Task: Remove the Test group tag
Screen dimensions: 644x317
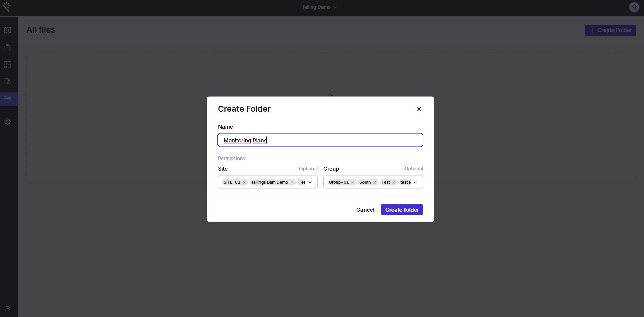Action: 394,182
